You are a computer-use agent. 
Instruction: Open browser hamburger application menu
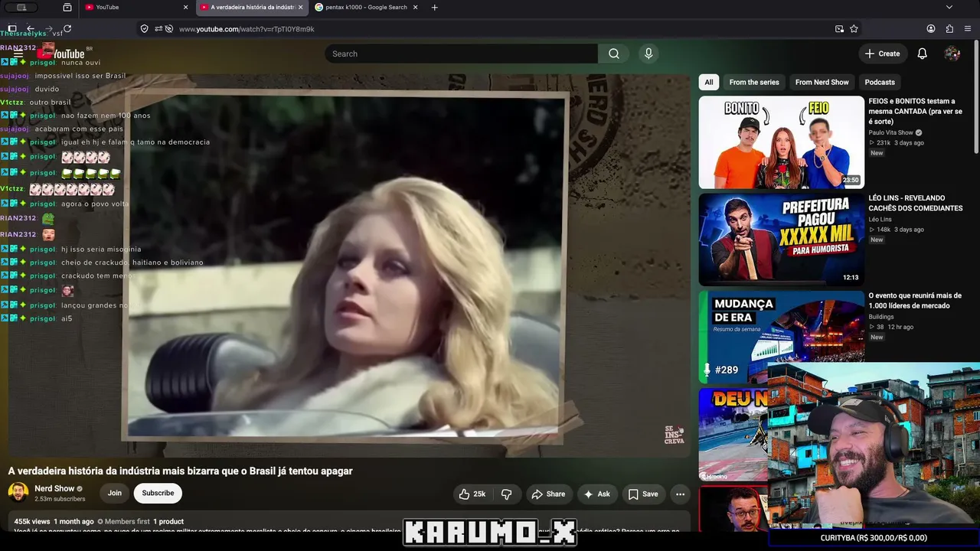click(968, 29)
